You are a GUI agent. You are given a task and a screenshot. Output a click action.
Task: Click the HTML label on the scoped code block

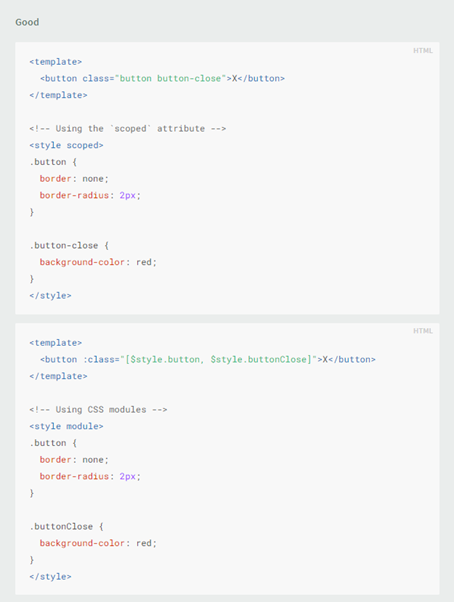click(x=423, y=51)
